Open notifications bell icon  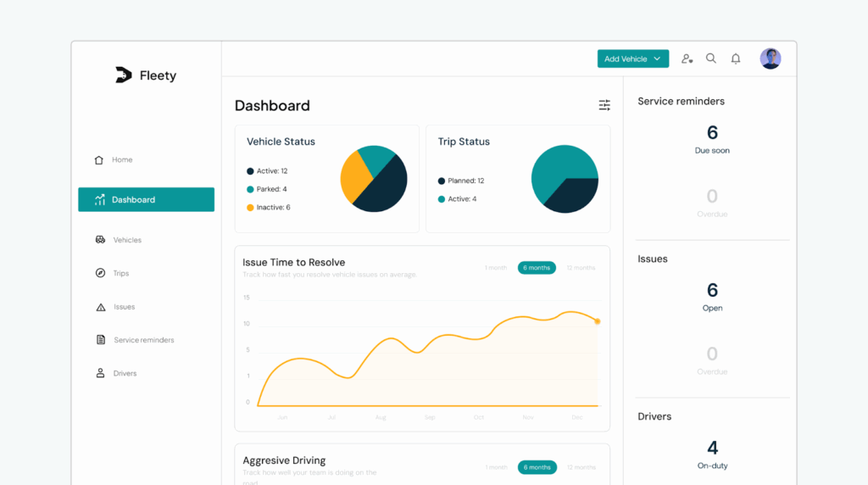pos(736,59)
